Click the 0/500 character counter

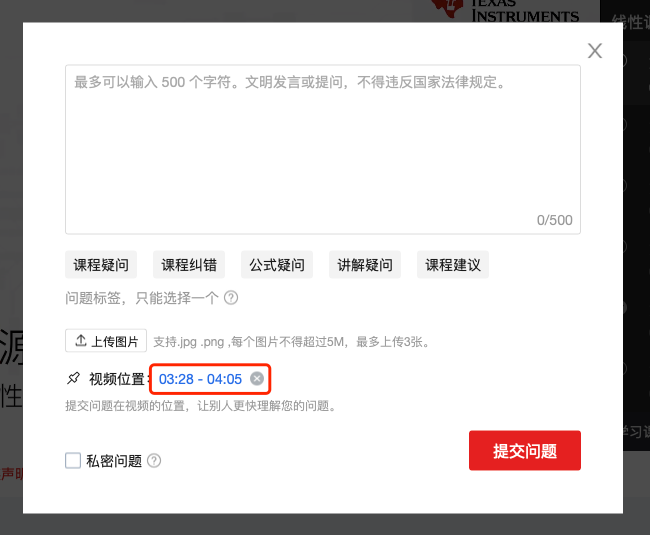pyautogui.click(x=555, y=220)
